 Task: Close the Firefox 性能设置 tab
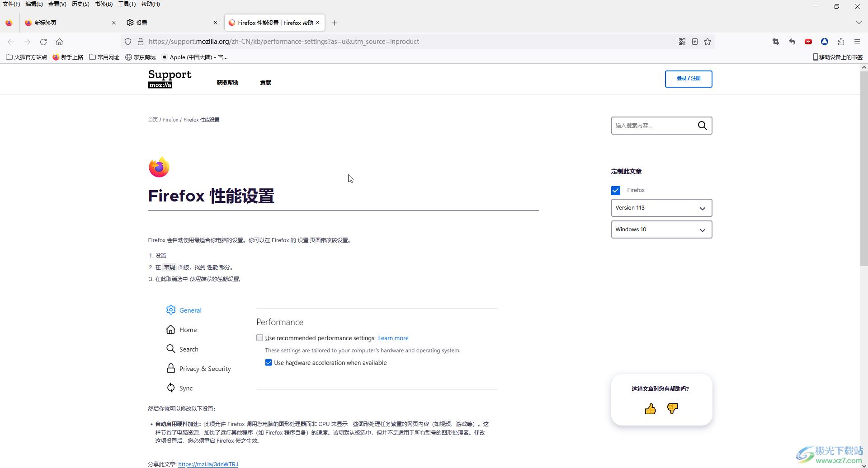coord(317,23)
